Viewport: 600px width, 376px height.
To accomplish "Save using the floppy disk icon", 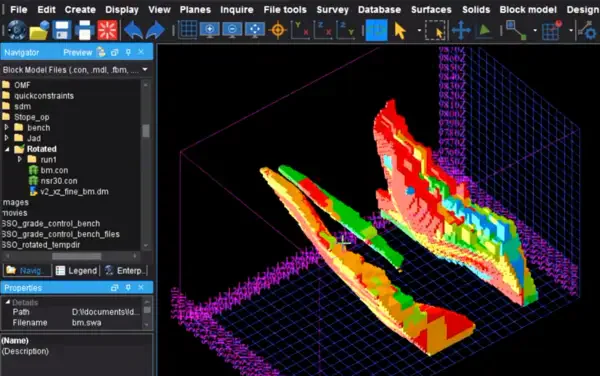I will point(62,31).
